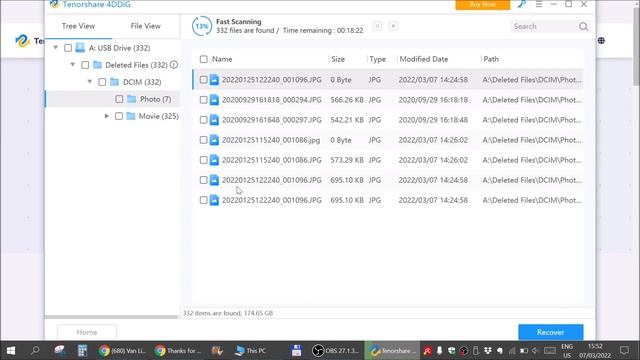Click the info icon beside Deleted Files
This screenshot has height=360, width=640.
click(174, 64)
